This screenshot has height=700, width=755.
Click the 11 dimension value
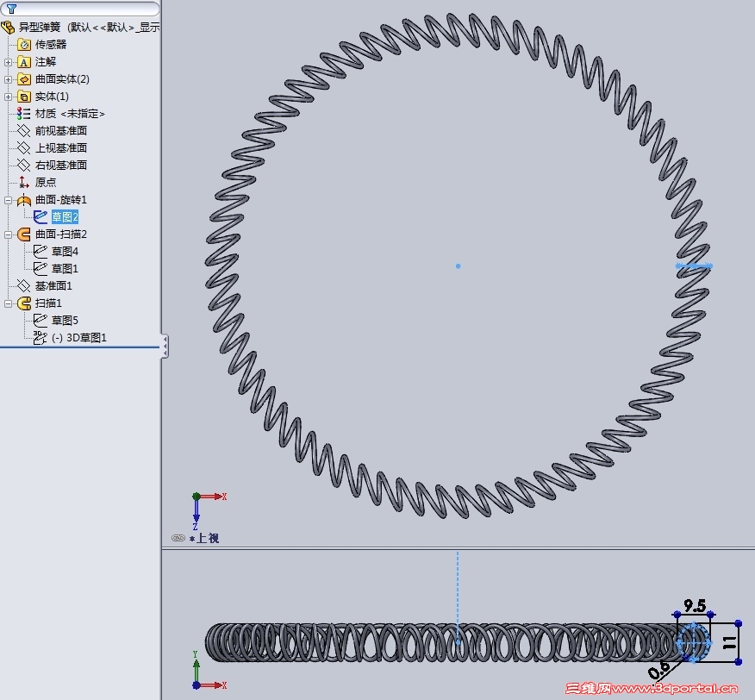pos(729,642)
